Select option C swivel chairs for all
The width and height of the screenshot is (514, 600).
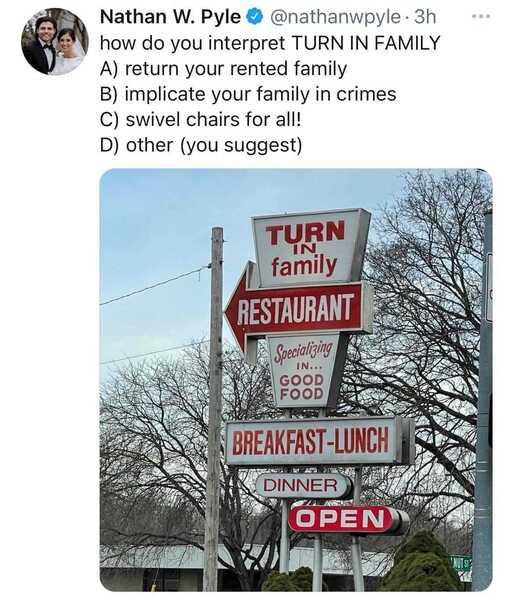201,120
